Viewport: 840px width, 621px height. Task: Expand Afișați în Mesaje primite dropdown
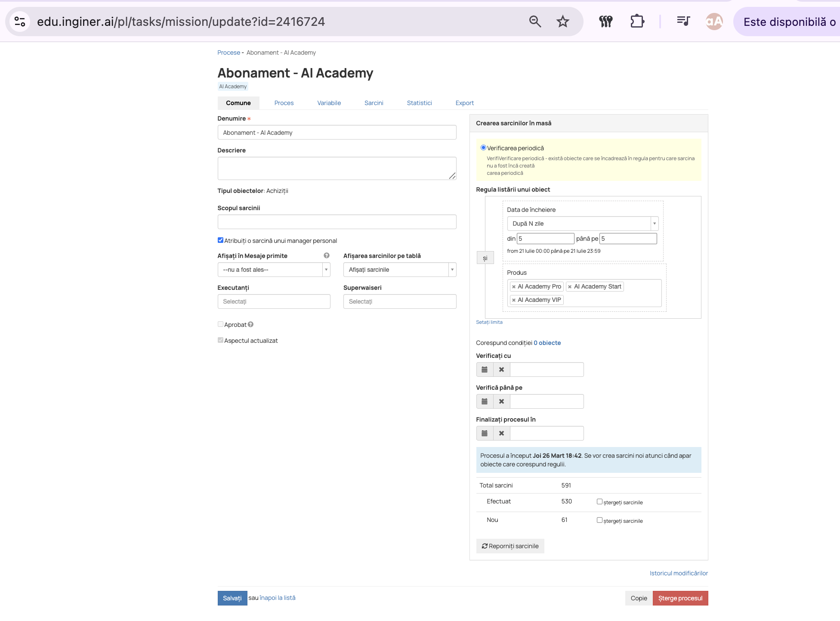point(274,270)
